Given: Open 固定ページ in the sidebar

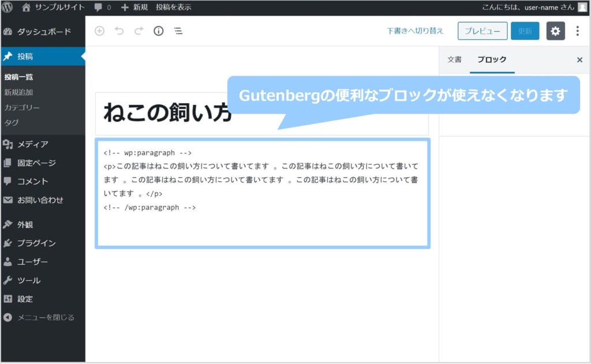Looking at the screenshot, I should (43, 163).
